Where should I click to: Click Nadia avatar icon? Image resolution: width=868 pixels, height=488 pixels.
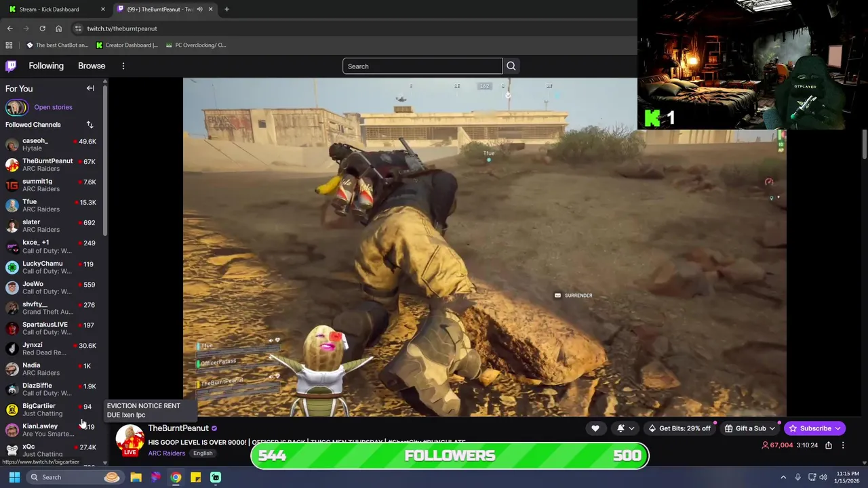coord(12,369)
